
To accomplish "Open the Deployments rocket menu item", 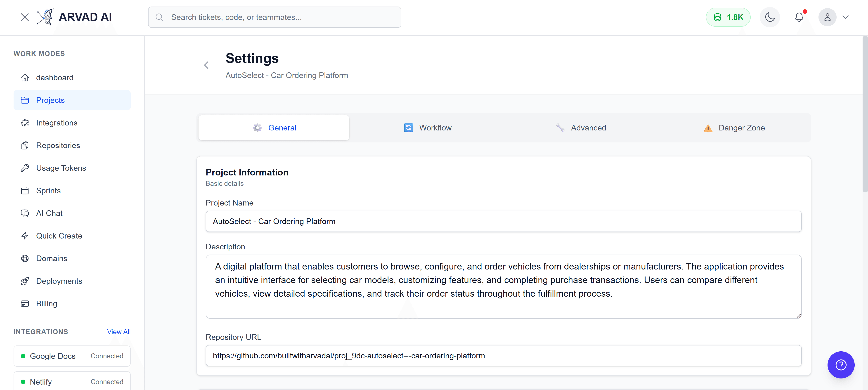I will tap(59, 281).
